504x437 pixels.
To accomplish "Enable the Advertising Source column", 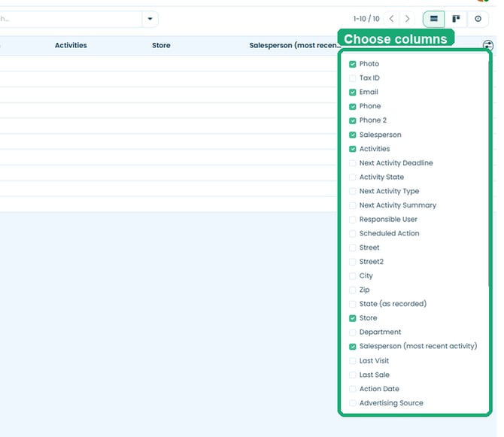I will (353, 403).
